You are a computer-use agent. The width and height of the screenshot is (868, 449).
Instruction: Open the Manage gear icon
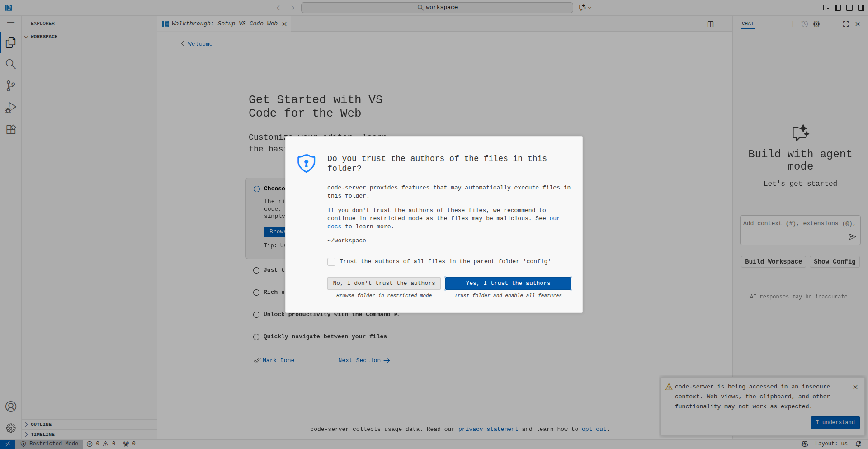point(11,428)
